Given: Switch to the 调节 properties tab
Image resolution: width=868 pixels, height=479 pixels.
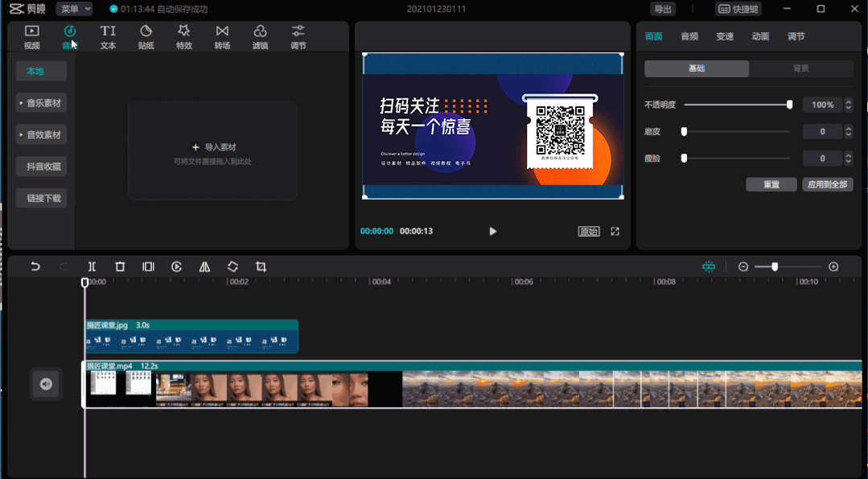Looking at the screenshot, I should tap(796, 36).
